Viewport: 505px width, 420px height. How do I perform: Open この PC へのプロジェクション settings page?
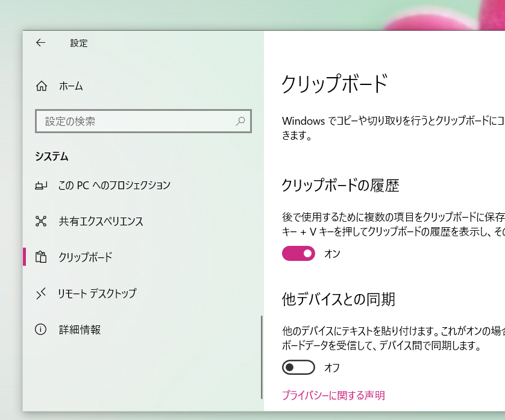coord(114,186)
